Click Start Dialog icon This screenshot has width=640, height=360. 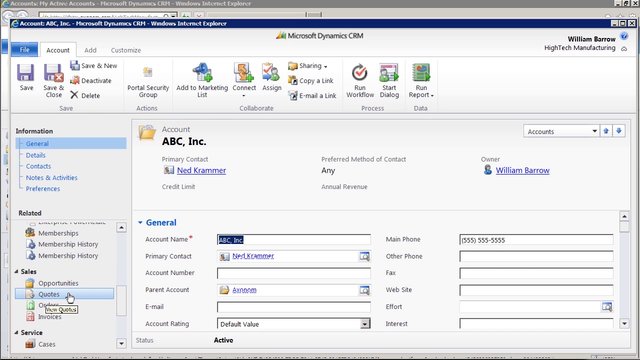point(389,73)
